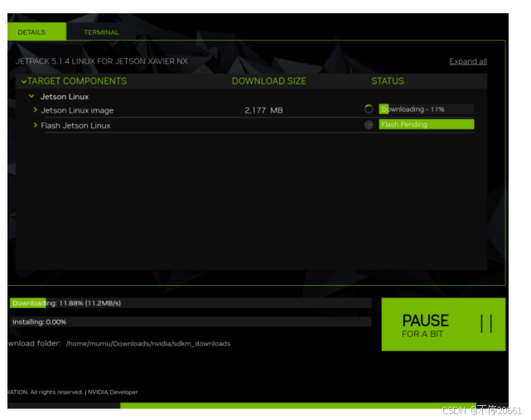
Task: Collapse the TARGET COMPONENTS section chevron
Action: click(24, 81)
